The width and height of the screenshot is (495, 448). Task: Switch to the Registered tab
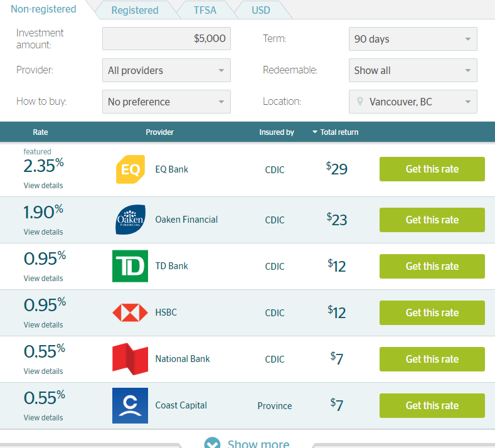coord(135,10)
